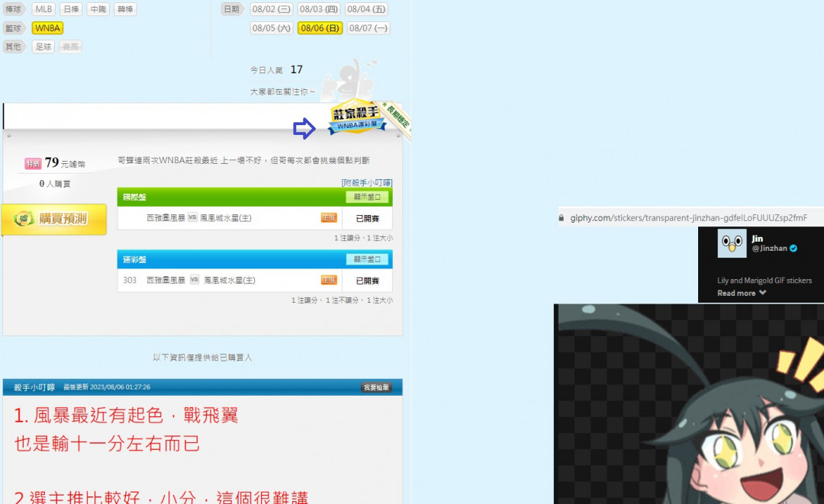Click the 國際盤 section header
The height and width of the screenshot is (504, 824).
(x=255, y=197)
